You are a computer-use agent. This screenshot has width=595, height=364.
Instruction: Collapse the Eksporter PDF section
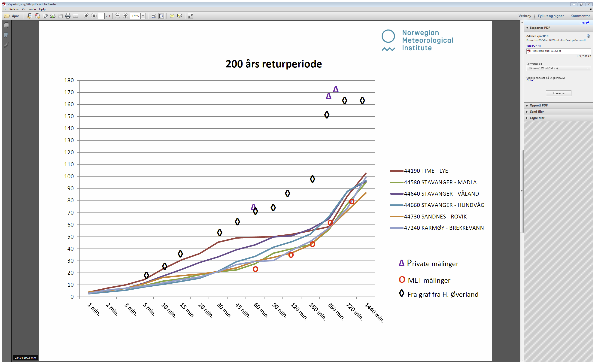[558, 28]
